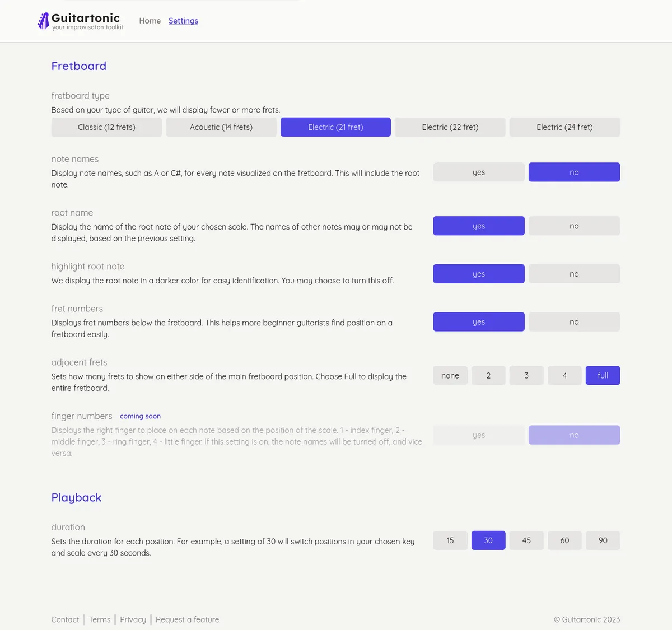Open the Privacy footer link

pos(133,619)
